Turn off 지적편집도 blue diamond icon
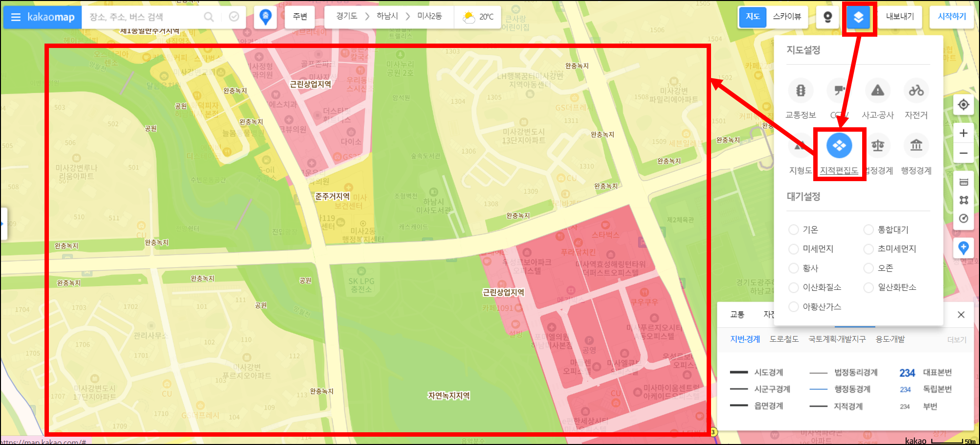Screen dimensions: 980x445 point(839,146)
